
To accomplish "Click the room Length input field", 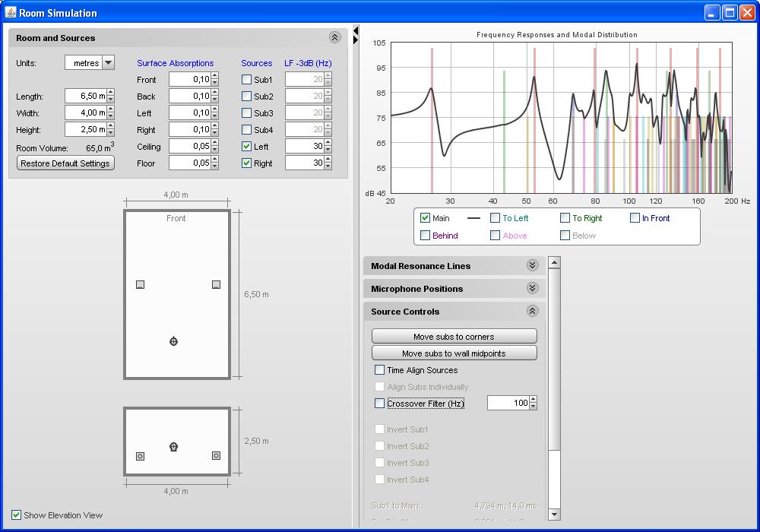I will pos(85,97).
